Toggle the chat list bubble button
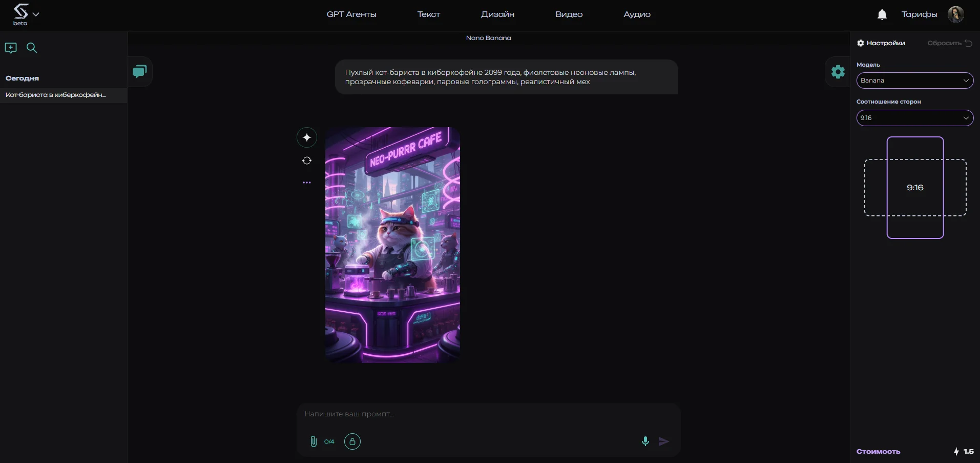The height and width of the screenshot is (463, 980). click(140, 71)
